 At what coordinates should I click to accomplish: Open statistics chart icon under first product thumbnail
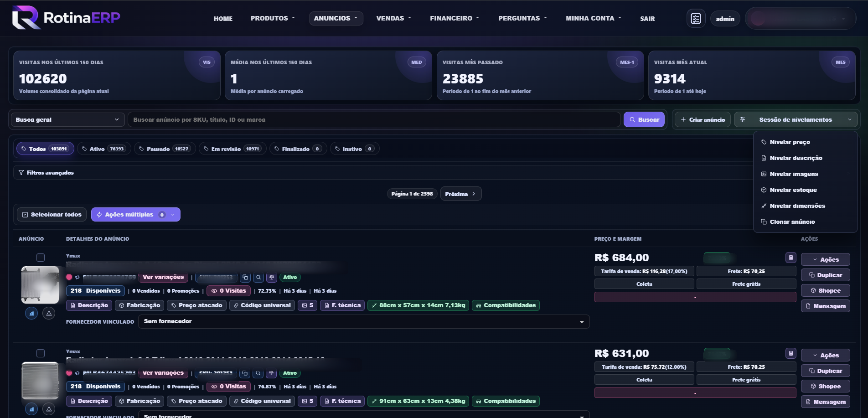coord(31,313)
